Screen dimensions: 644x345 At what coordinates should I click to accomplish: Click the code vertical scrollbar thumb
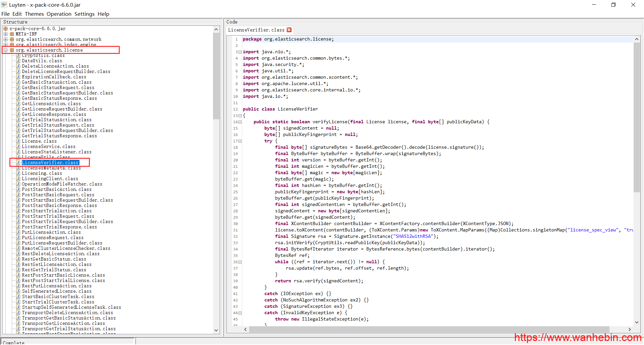(x=637, y=117)
